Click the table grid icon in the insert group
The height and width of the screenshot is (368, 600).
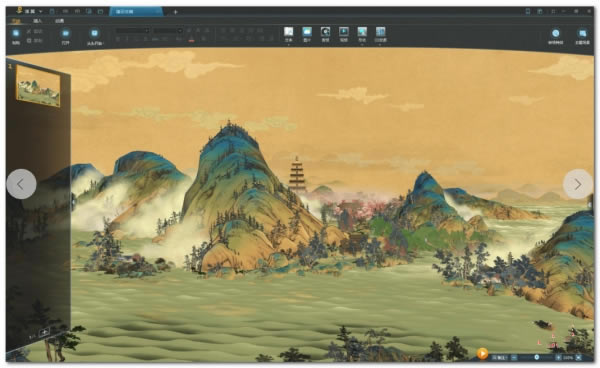(380, 32)
